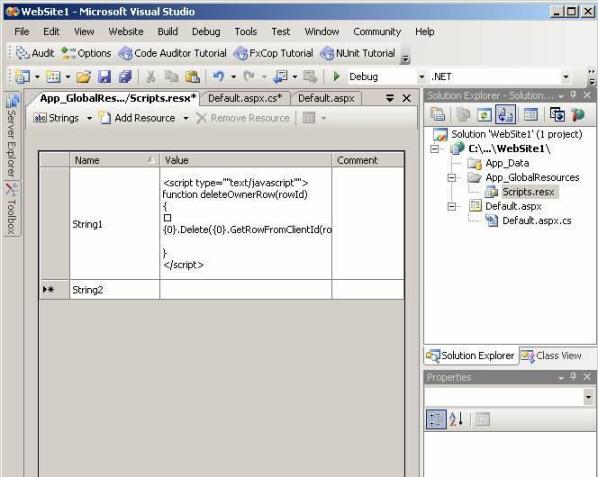Open the FxCop Tutorial
The image size is (598, 477).
click(273, 53)
